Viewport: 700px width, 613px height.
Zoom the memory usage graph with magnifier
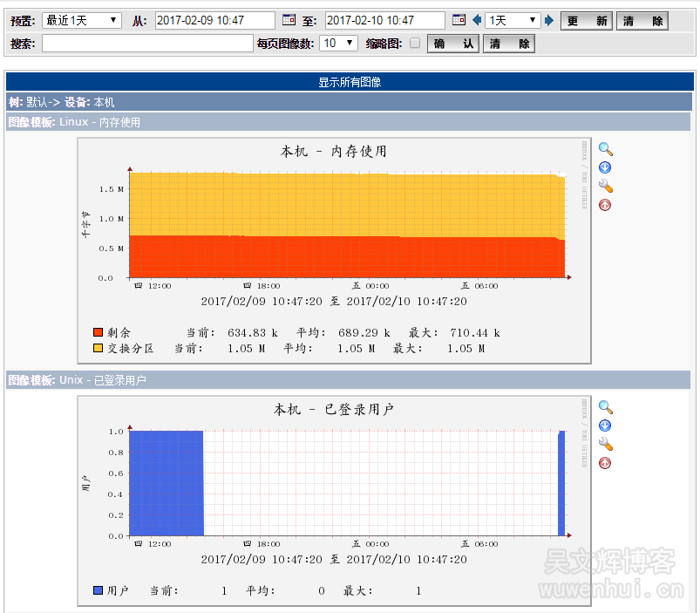coord(605,149)
